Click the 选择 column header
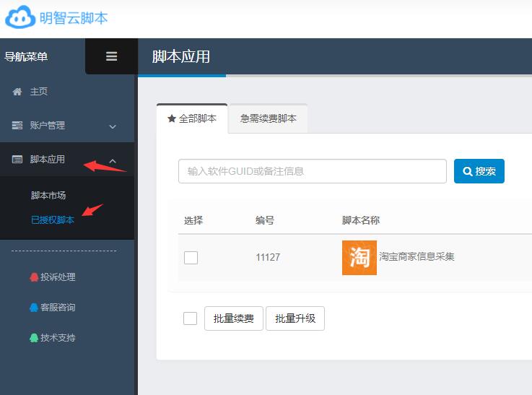Screen dimensions: 532x395 [x=193, y=220]
